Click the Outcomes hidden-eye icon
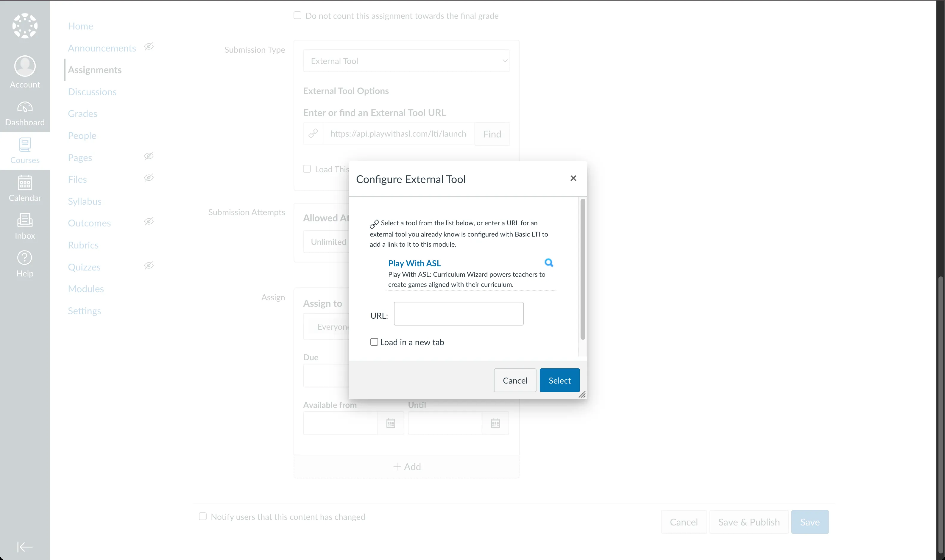 (x=149, y=222)
